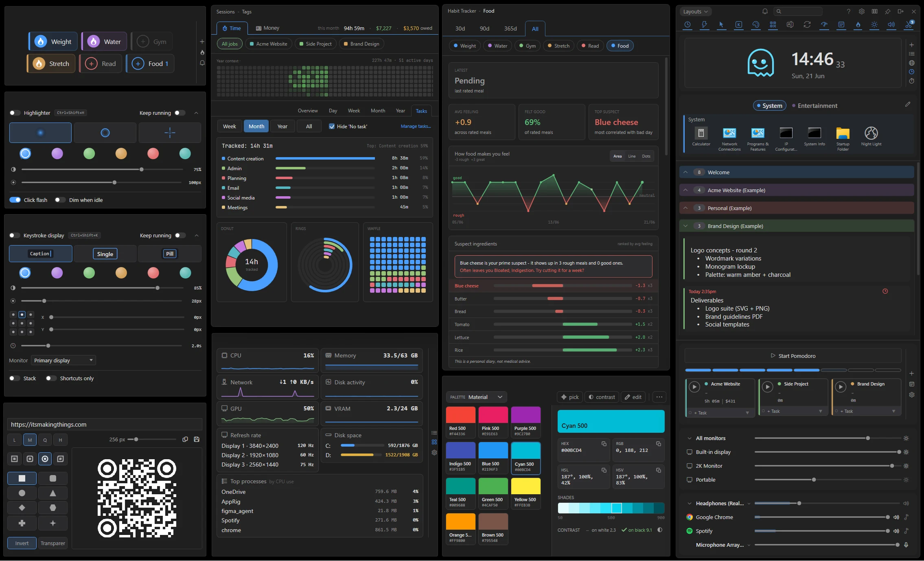Open the stopwatch icon beside the clock
The width and height of the screenshot is (924, 561).
pos(912,81)
